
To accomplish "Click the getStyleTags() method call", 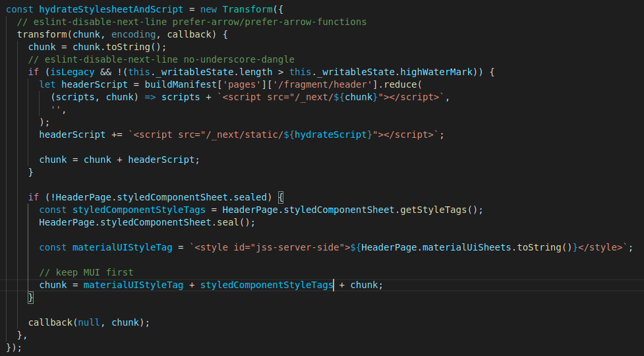I will (438, 210).
